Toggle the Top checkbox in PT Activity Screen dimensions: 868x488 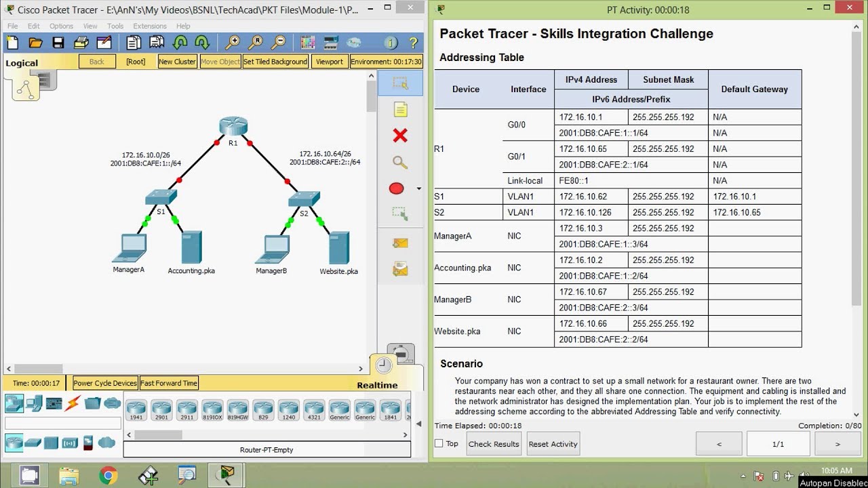[x=439, y=443]
